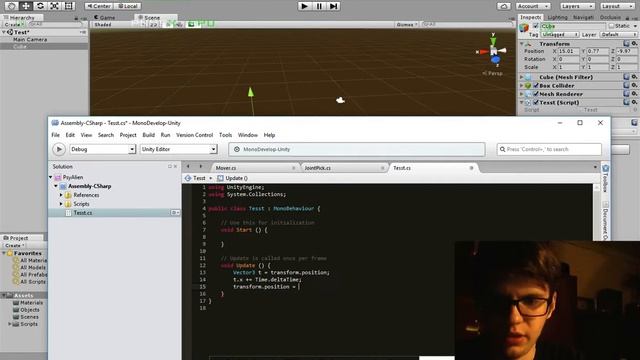Screen dimensions: 640x360
Task: Open the MonoDevelop File menu
Action: (56, 135)
